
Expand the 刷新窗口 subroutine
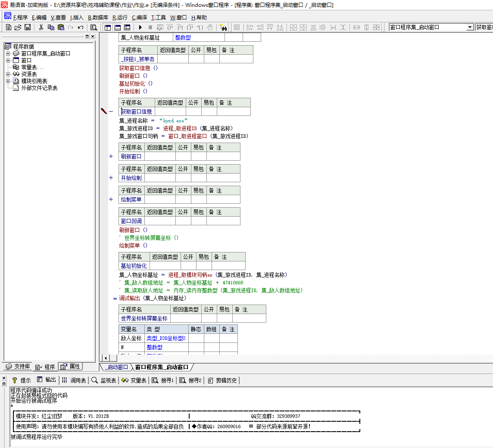111,156
